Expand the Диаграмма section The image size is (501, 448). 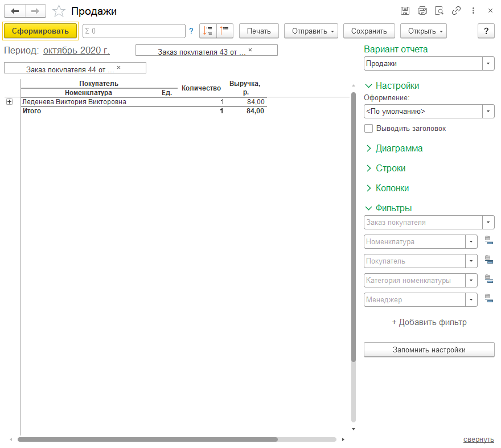(x=399, y=149)
